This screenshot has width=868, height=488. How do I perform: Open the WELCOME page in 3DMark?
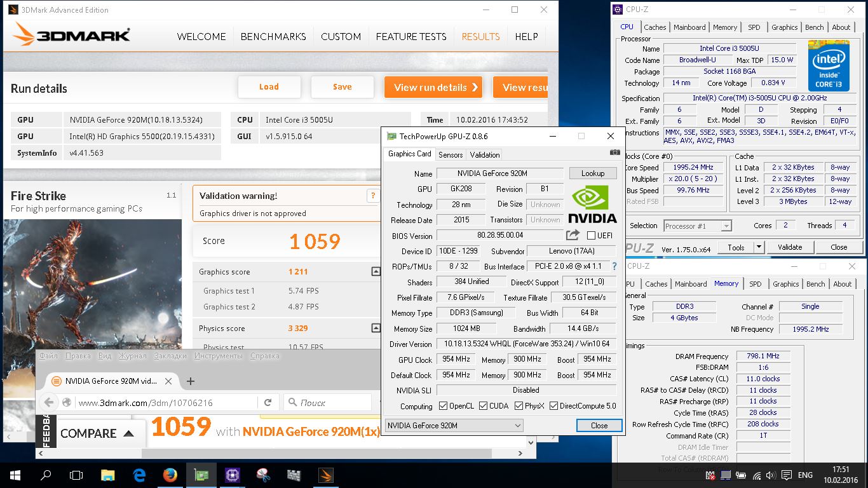201,36
